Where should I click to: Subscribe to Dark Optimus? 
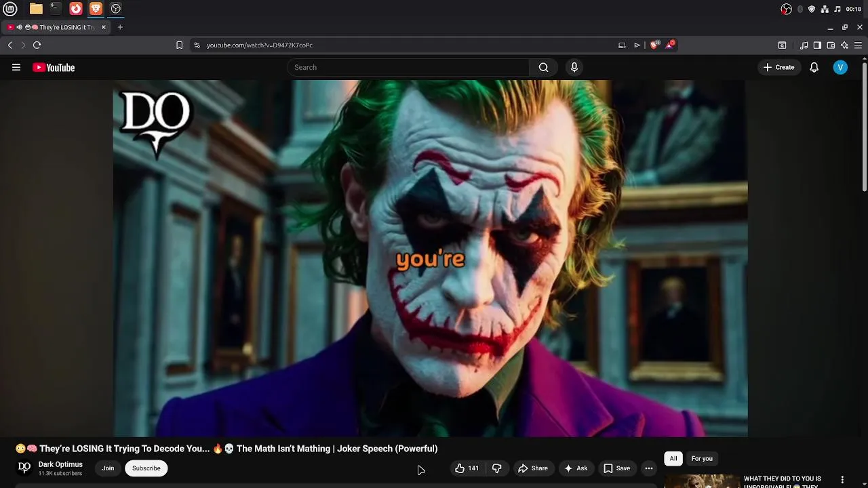(146, 468)
